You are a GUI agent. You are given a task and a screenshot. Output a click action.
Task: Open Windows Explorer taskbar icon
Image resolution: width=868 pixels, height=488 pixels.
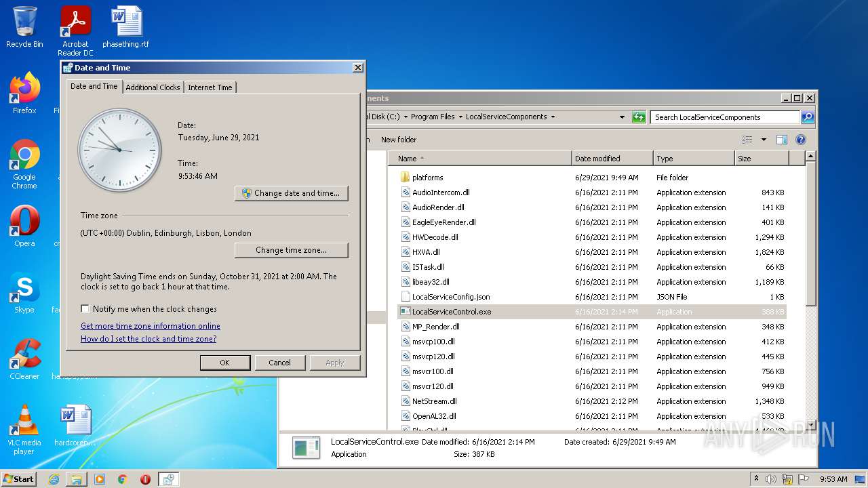tap(77, 479)
